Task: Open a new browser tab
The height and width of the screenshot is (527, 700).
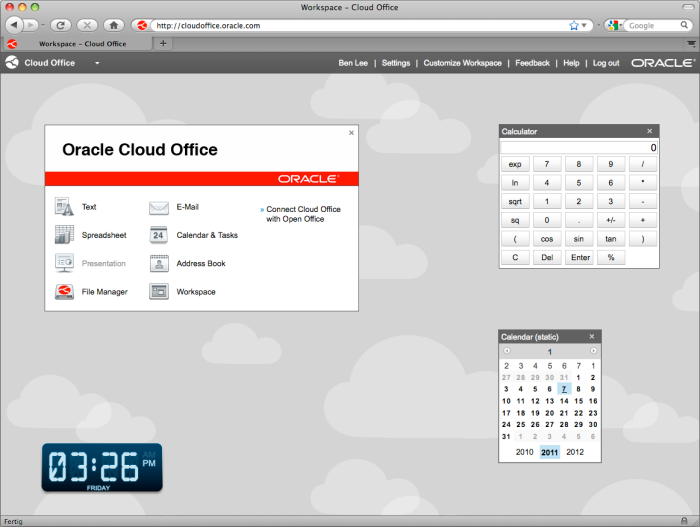Action: pos(163,43)
